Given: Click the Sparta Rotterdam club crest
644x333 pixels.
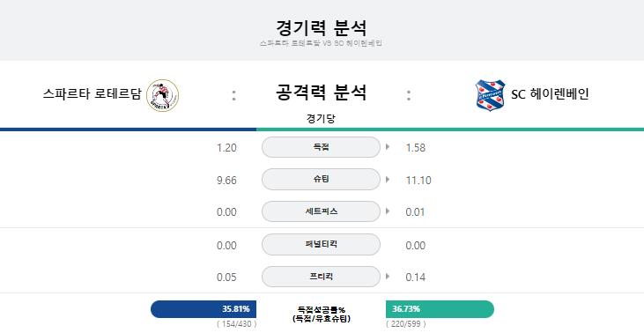Looking at the screenshot, I should (x=163, y=95).
